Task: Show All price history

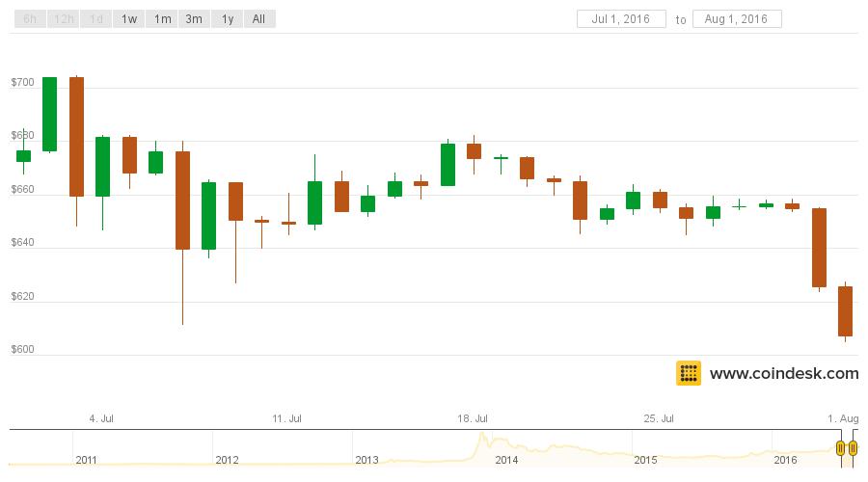Action: point(259,19)
